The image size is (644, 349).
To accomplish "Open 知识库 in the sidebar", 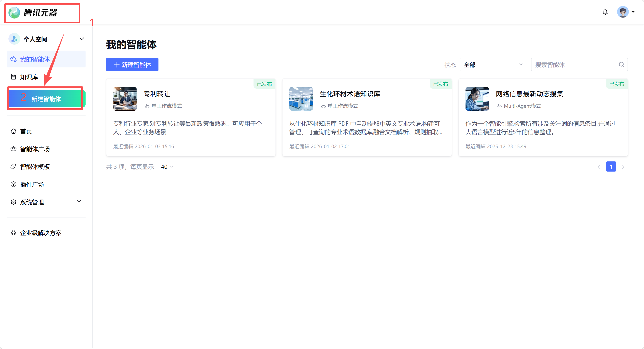I will click(x=29, y=77).
